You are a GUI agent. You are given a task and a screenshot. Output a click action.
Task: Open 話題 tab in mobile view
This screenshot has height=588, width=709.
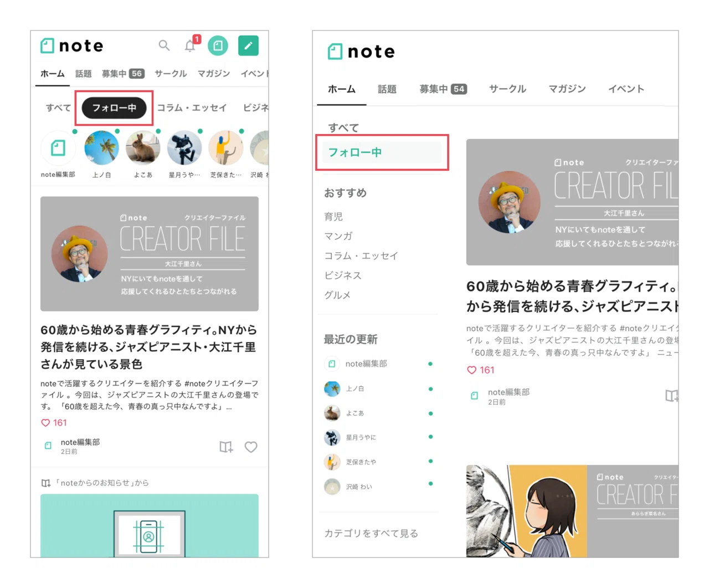click(84, 74)
